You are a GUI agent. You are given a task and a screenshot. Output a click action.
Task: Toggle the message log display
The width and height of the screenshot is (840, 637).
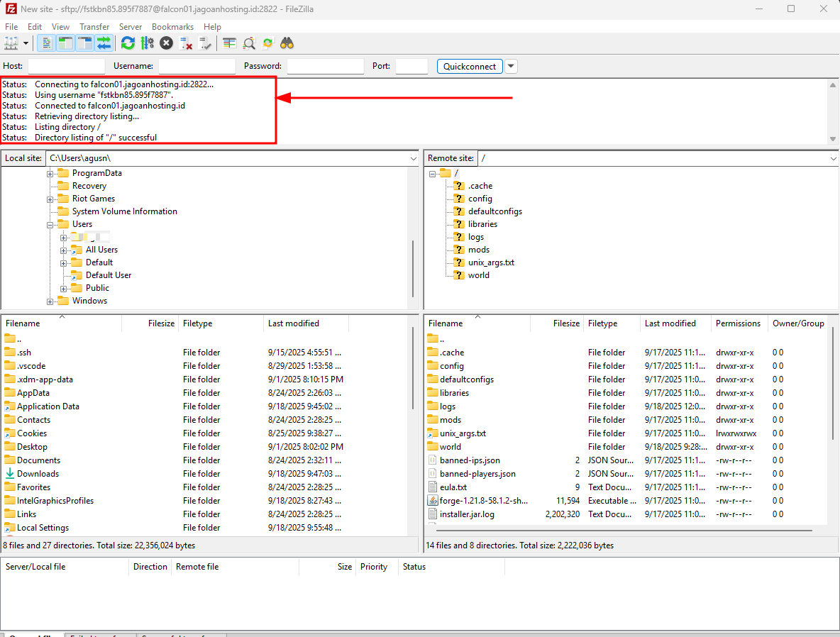pos(47,43)
